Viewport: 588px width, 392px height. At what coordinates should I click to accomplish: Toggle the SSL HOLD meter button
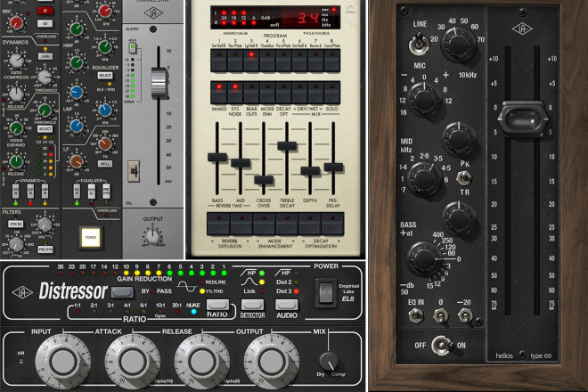coord(133,48)
